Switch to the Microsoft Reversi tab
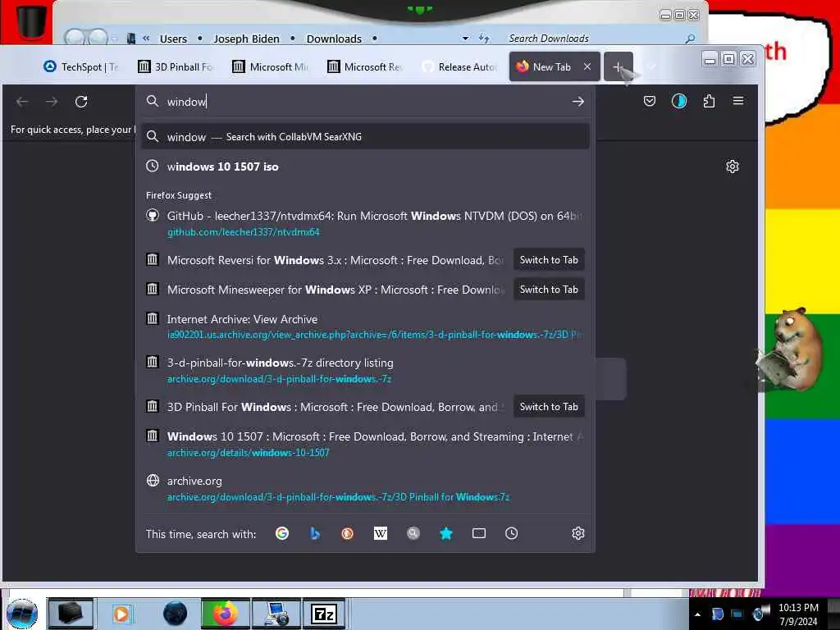 point(365,66)
